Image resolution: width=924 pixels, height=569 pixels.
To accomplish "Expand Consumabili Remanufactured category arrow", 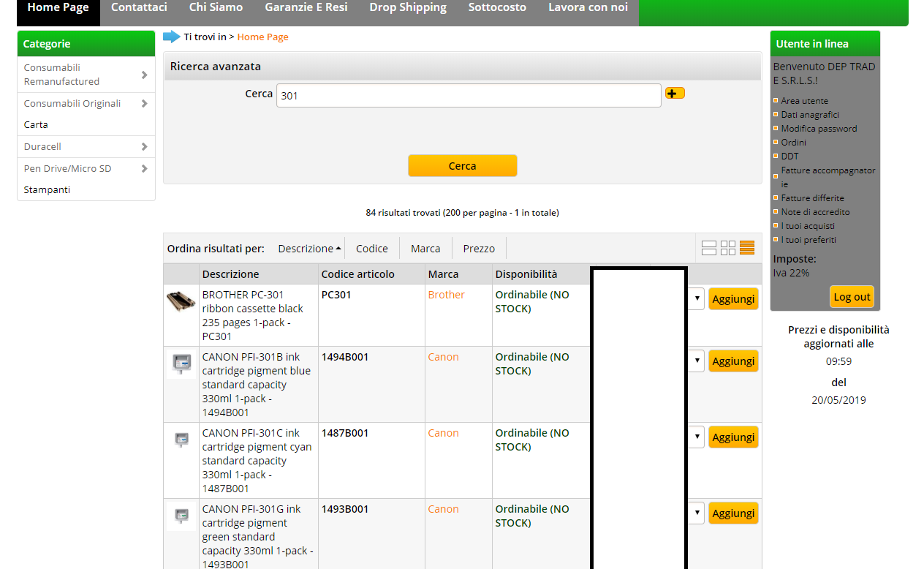I will [144, 75].
